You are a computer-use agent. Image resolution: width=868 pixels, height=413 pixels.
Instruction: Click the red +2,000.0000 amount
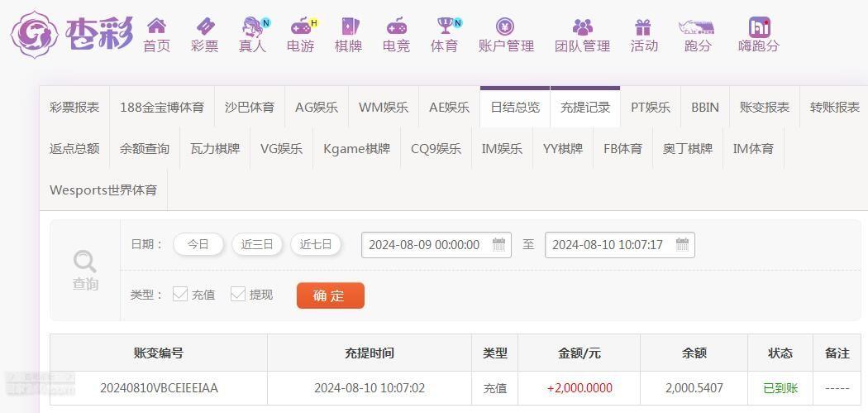(579, 388)
